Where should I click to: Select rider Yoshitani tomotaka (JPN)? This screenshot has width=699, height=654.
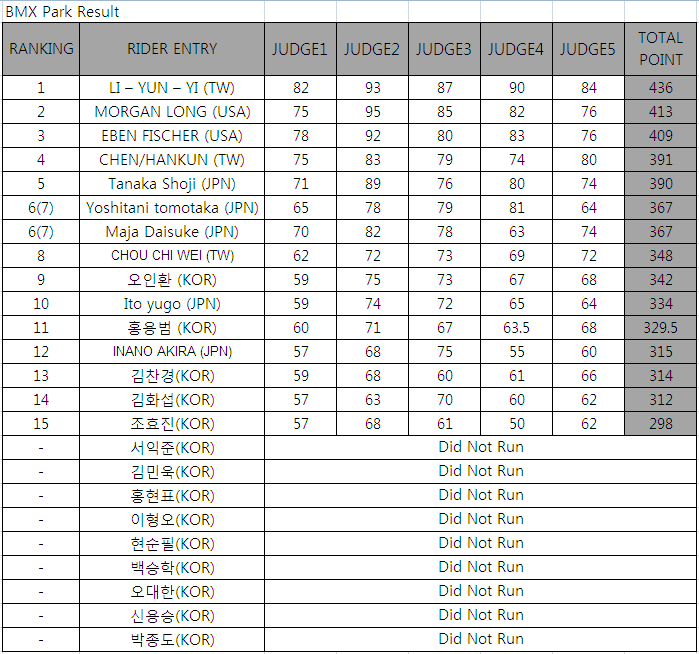tap(172, 208)
